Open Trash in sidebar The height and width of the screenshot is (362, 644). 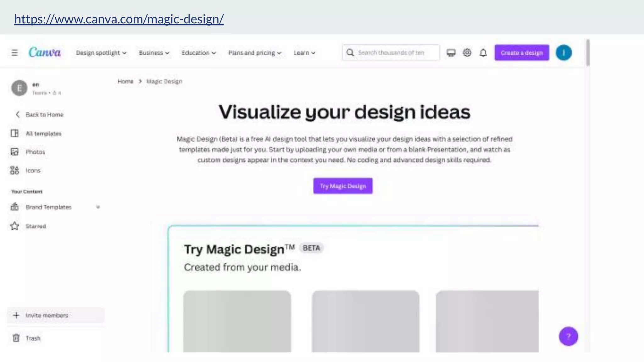click(33, 338)
